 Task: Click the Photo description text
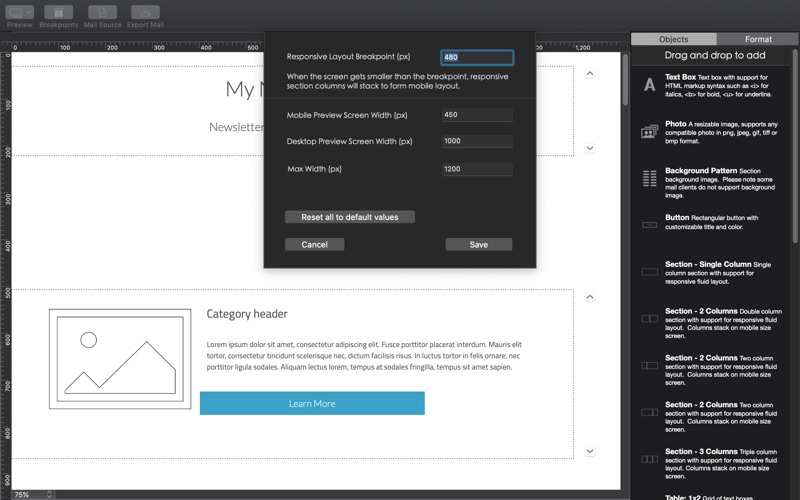click(721, 133)
